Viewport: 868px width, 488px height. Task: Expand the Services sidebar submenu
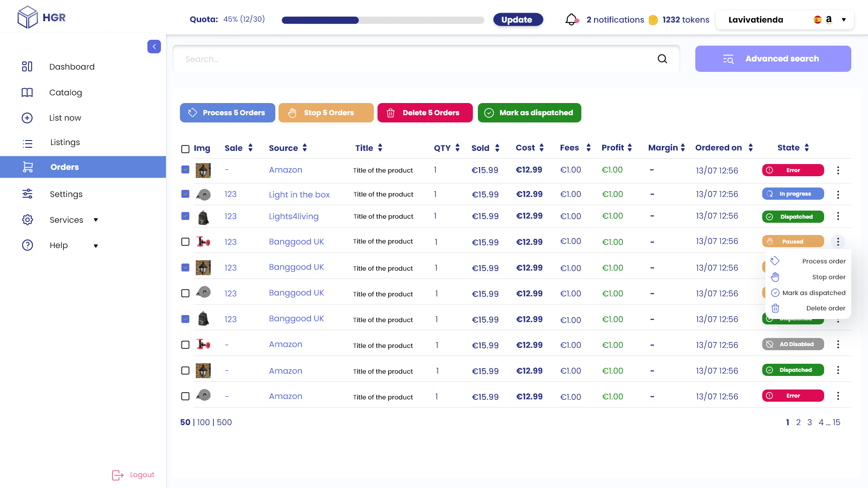(x=95, y=220)
